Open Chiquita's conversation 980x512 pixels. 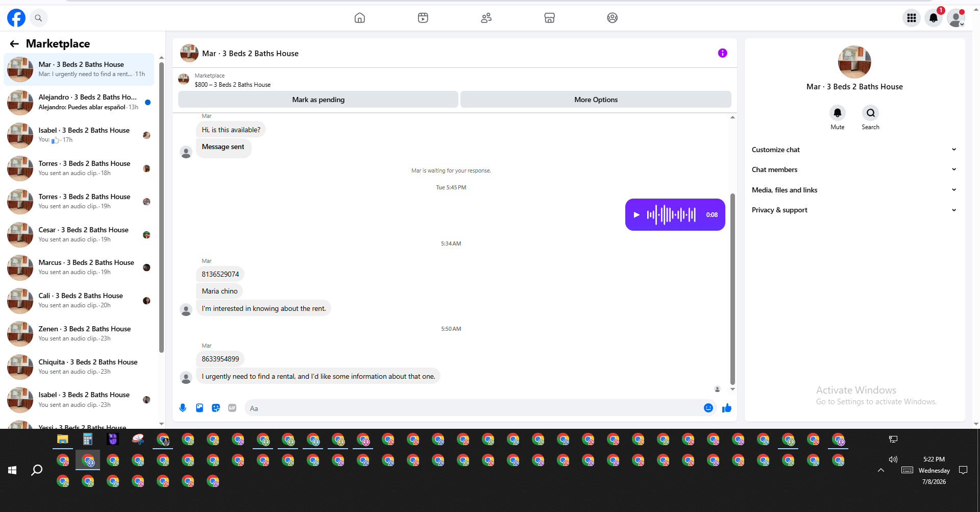79,367
